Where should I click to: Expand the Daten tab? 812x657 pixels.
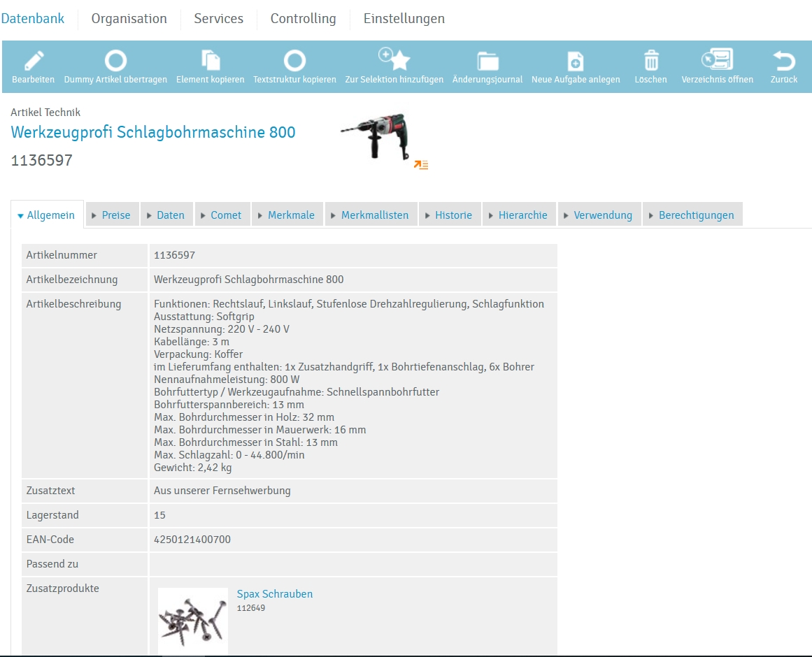click(166, 215)
